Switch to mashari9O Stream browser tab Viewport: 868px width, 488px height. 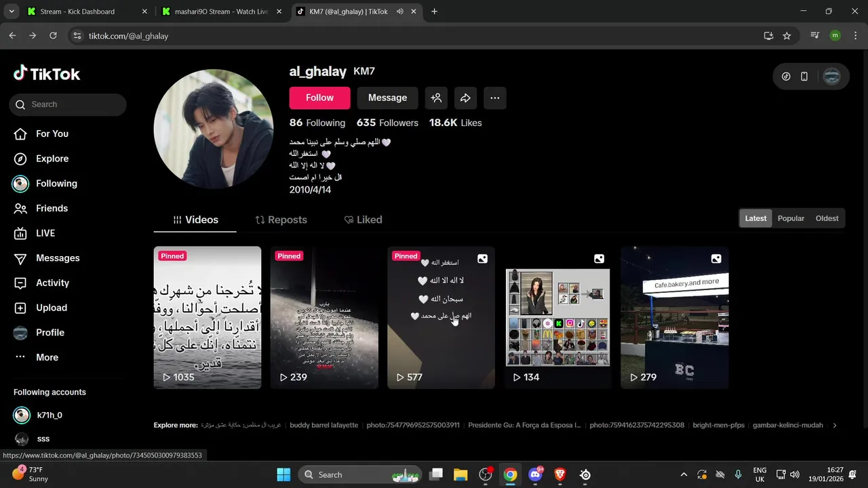pos(222,12)
